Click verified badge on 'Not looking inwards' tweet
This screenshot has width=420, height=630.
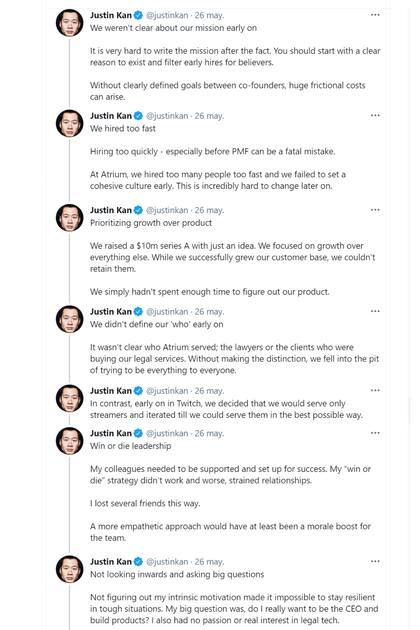pyautogui.click(x=138, y=562)
